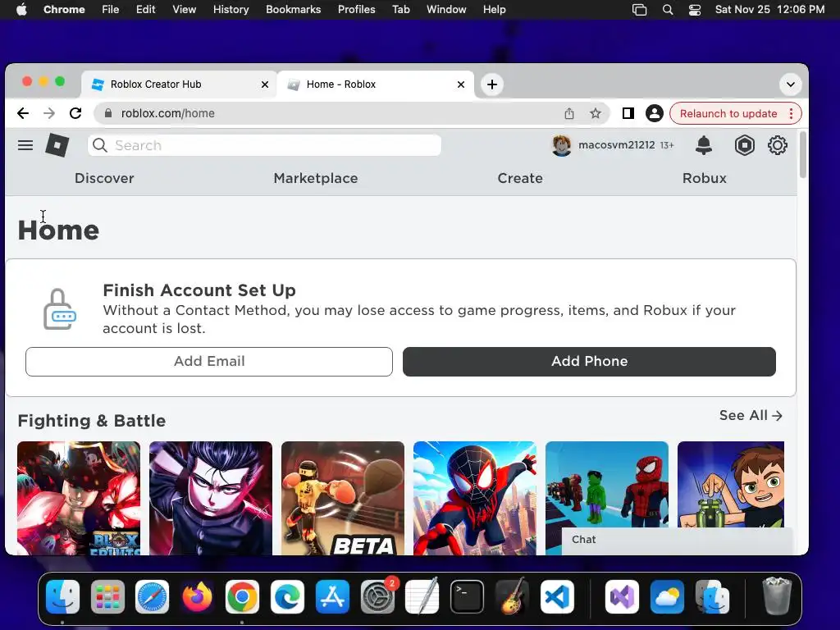
Task: Focus the Roblox Search field
Action: (x=265, y=145)
